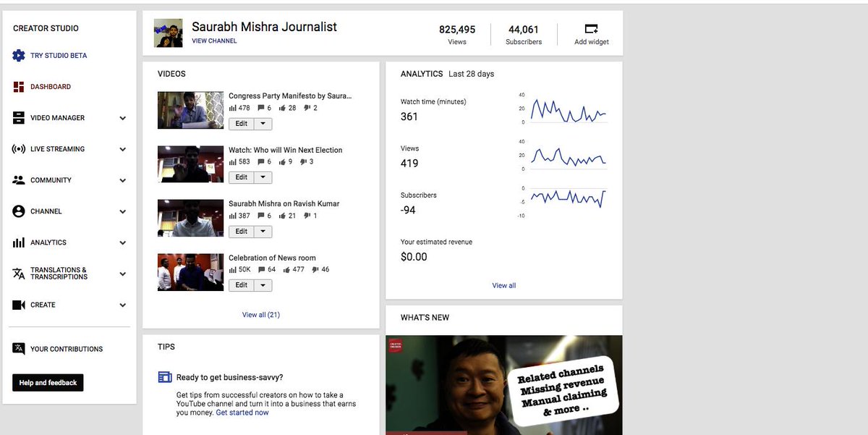
Task: Expand the Video Manager section
Action: (122, 118)
